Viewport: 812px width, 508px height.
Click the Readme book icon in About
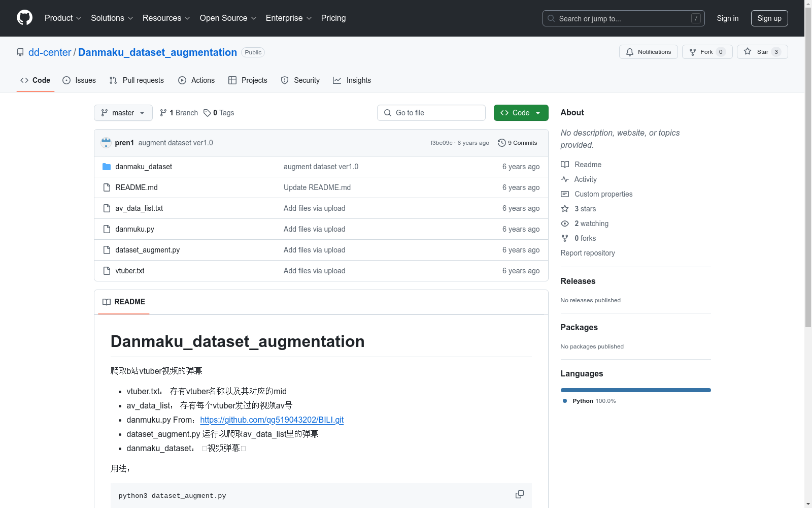pos(565,165)
